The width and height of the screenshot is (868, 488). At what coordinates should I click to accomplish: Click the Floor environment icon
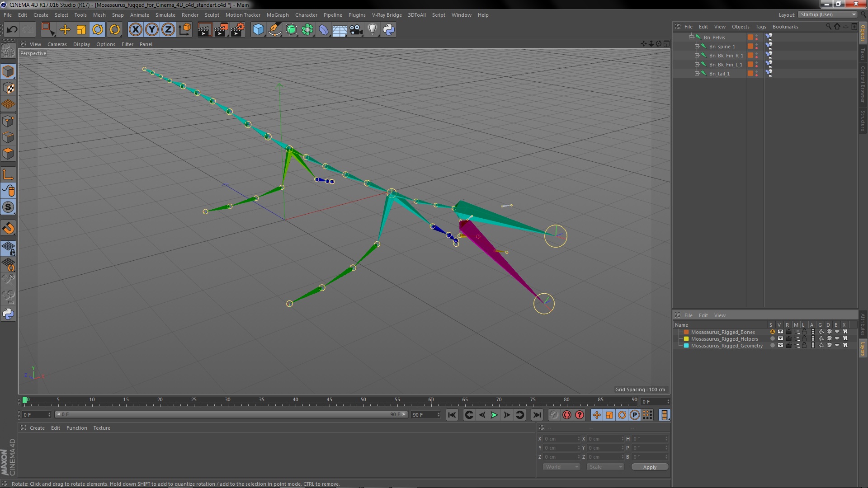(x=340, y=30)
